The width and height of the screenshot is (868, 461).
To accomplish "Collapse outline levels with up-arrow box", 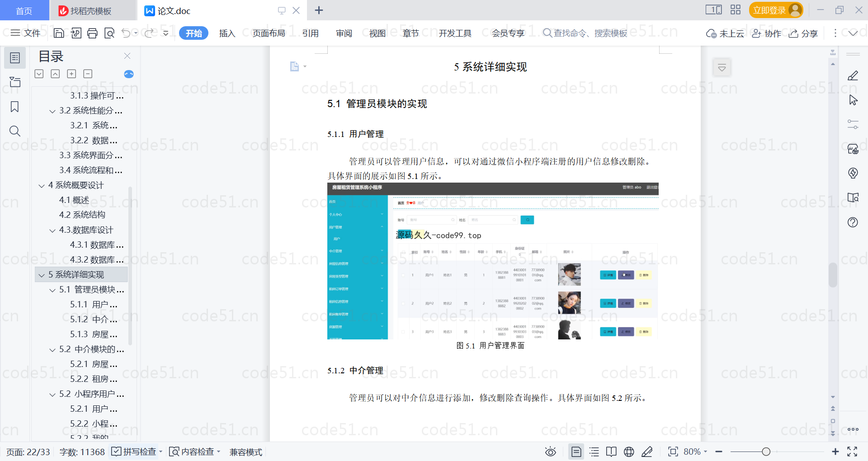I will tap(55, 74).
